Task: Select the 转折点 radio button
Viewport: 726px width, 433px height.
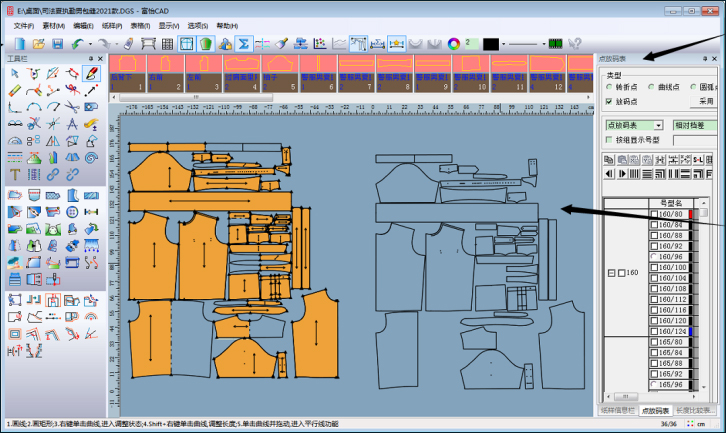Action: tap(609, 87)
